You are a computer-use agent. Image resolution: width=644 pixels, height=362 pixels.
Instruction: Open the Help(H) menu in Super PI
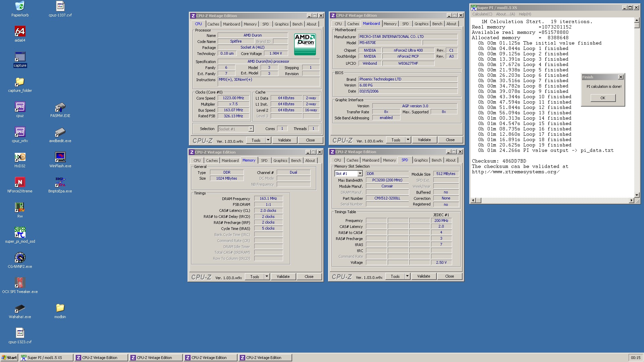[x=525, y=14]
